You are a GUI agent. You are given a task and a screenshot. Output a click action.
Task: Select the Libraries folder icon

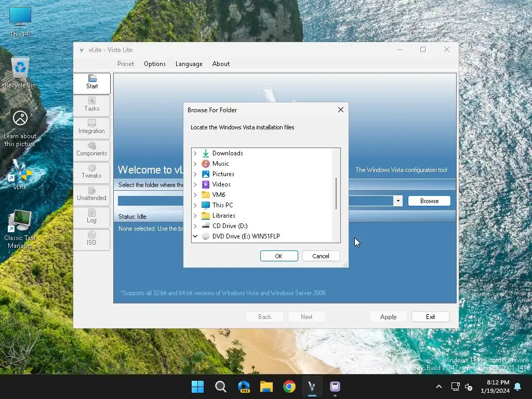(x=206, y=216)
